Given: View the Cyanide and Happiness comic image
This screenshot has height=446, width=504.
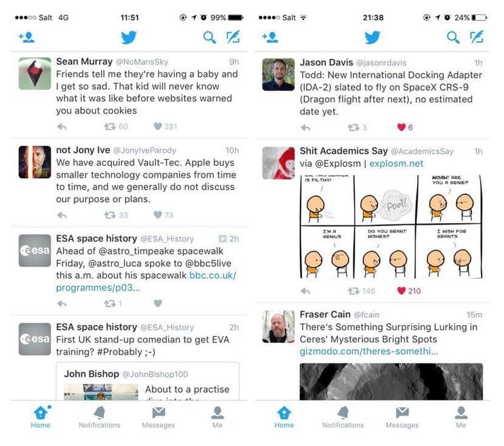Looking at the screenshot, I should [x=391, y=227].
